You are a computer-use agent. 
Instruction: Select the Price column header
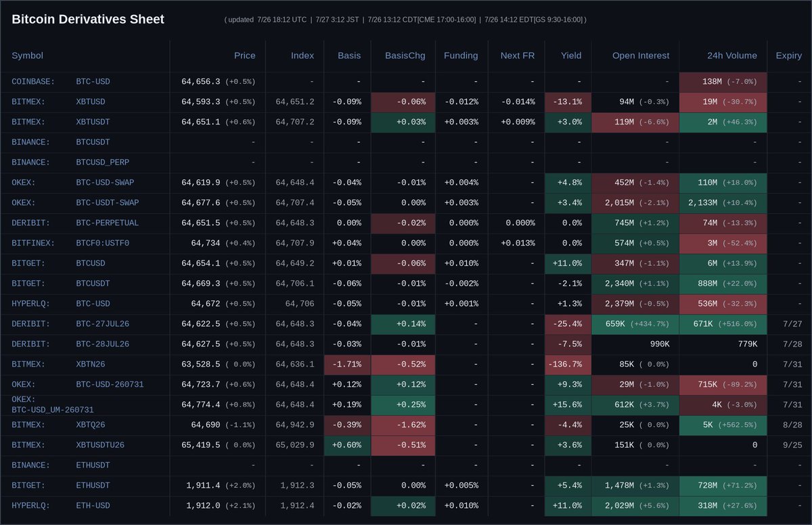(245, 55)
